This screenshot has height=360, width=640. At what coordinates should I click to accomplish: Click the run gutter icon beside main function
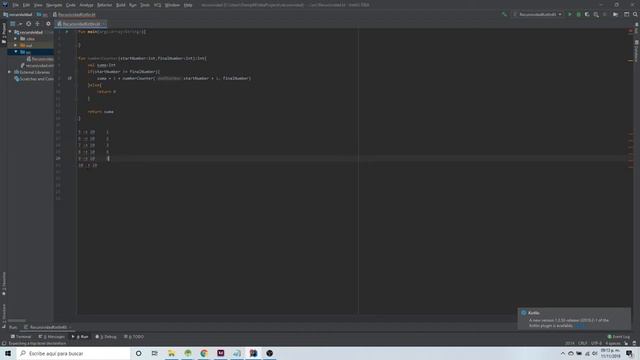[x=67, y=32]
